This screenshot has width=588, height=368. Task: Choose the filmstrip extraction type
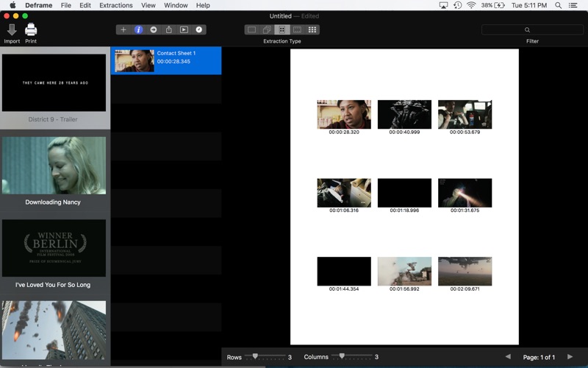click(x=297, y=30)
